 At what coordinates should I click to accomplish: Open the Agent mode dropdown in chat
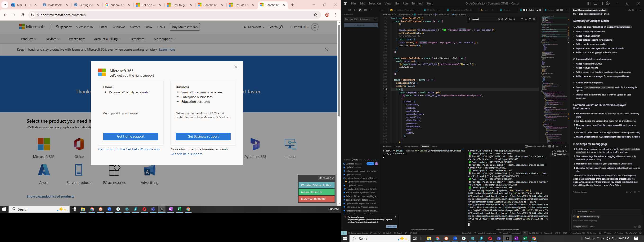(581, 227)
